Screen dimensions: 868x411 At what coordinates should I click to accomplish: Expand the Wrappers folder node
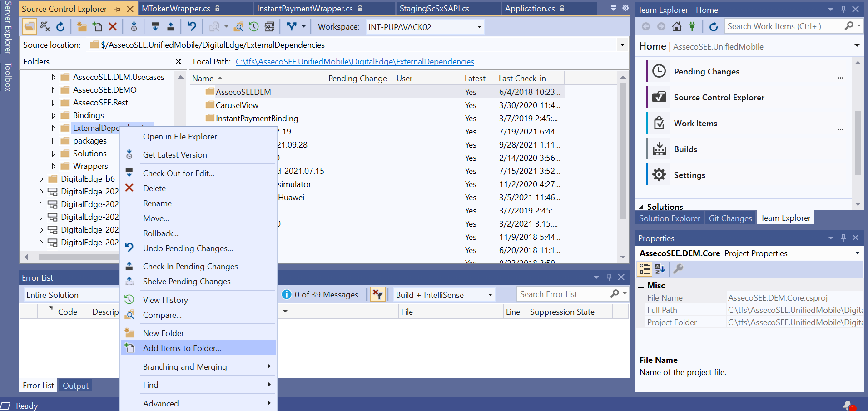click(53, 166)
